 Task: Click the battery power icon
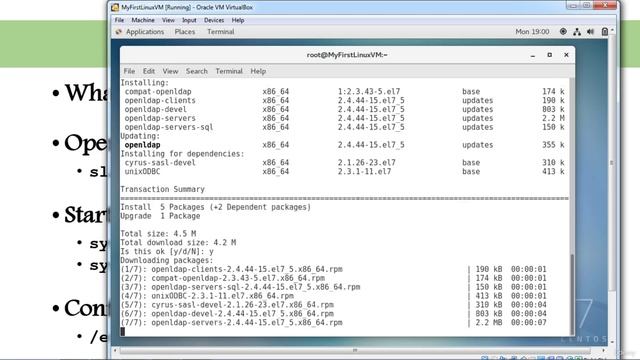coord(604,31)
